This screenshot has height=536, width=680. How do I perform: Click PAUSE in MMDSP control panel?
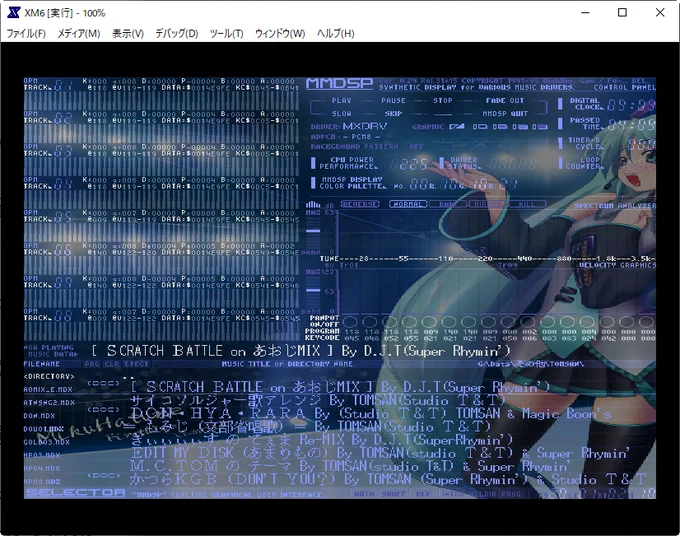(x=393, y=101)
